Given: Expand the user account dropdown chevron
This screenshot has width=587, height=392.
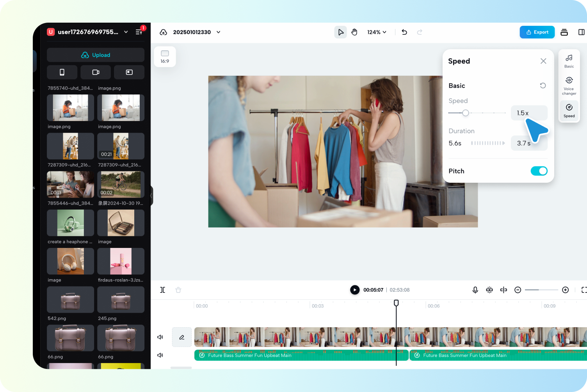Looking at the screenshot, I should pyautogui.click(x=126, y=32).
